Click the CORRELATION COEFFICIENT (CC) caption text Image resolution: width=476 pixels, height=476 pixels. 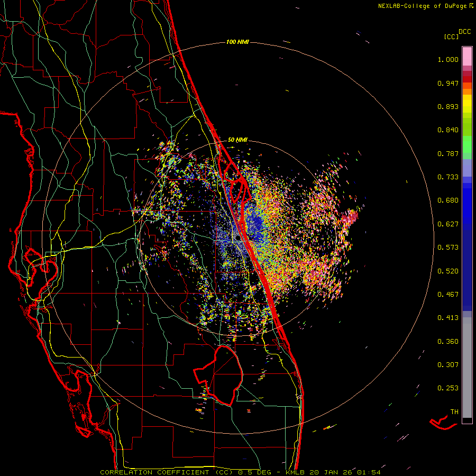167,472
